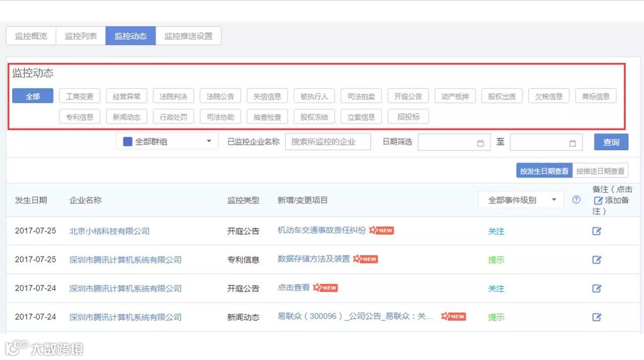Click the 点击查看 link
The height and width of the screenshot is (360, 644).
[294, 287]
